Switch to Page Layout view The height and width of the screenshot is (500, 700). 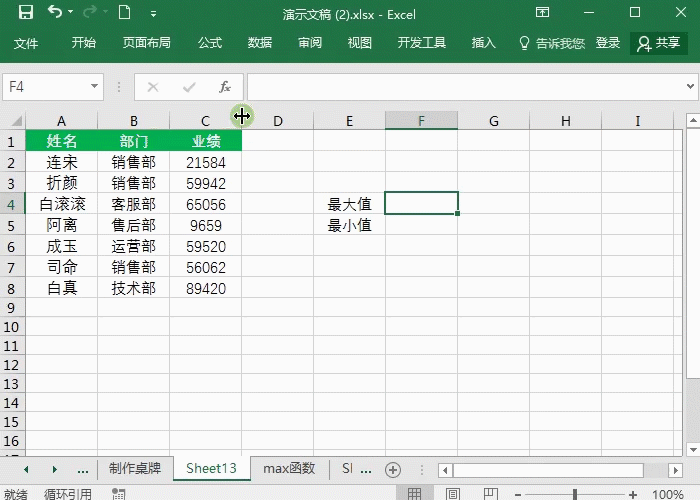coord(450,494)
